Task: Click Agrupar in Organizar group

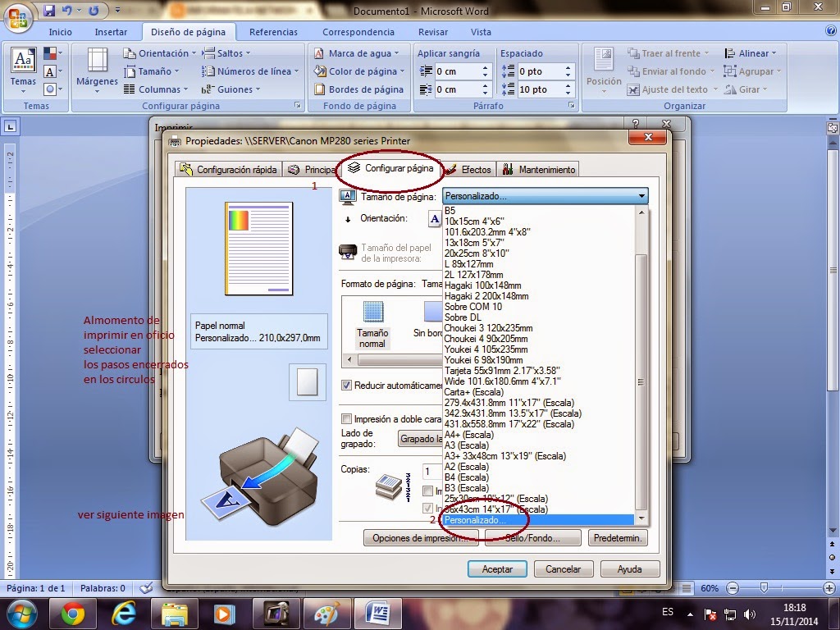Action: point(751,71)
